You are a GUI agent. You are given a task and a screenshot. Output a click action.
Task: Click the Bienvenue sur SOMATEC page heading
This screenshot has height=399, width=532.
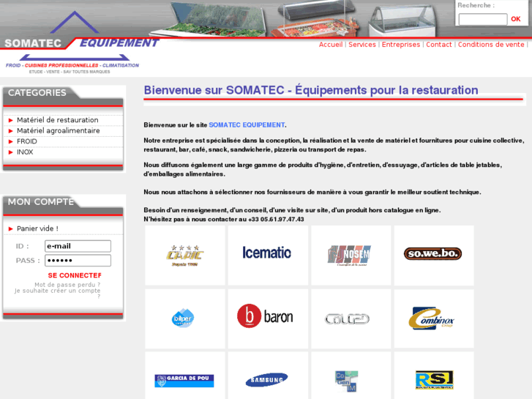(311, 90)
